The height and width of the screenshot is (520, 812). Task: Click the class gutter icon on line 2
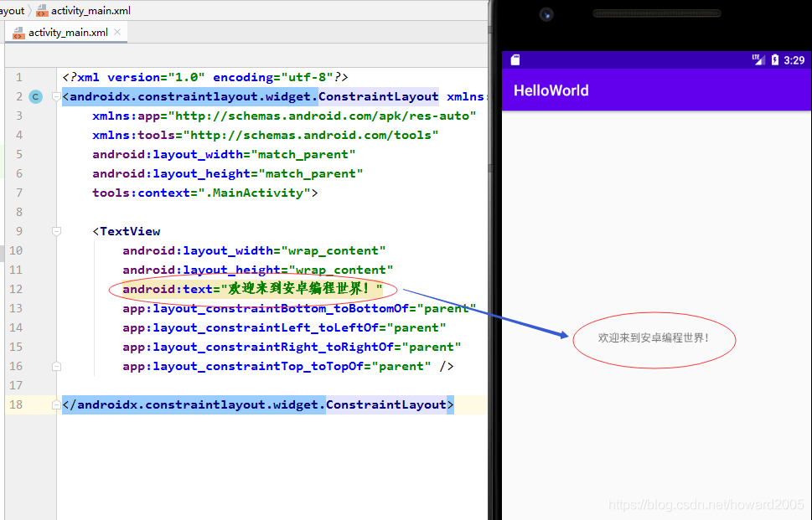pyautogui.click(x=36, y=96)
